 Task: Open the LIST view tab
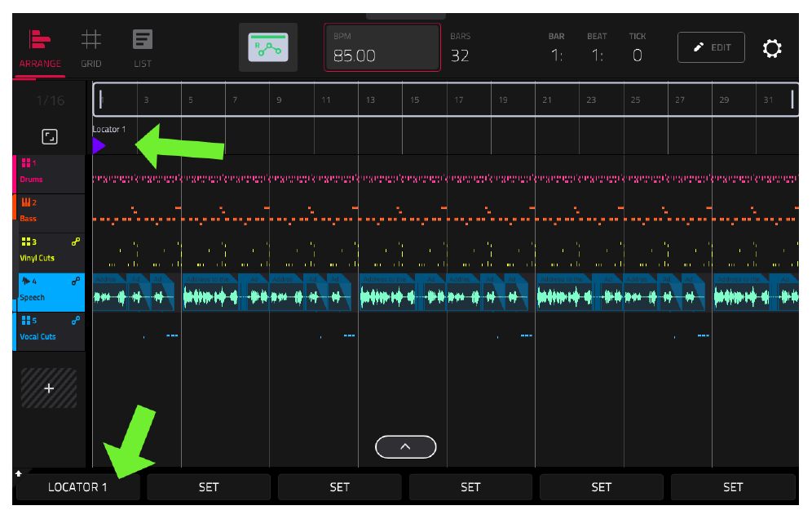point(143,49)
